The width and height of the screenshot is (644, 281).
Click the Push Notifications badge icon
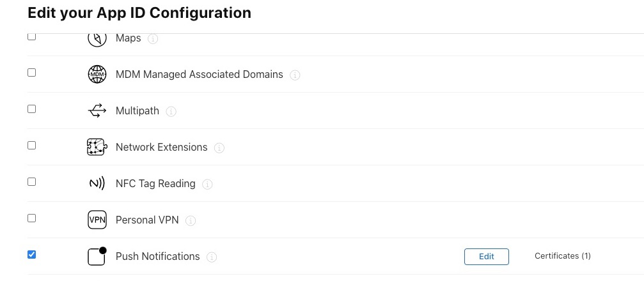(96, 256)
